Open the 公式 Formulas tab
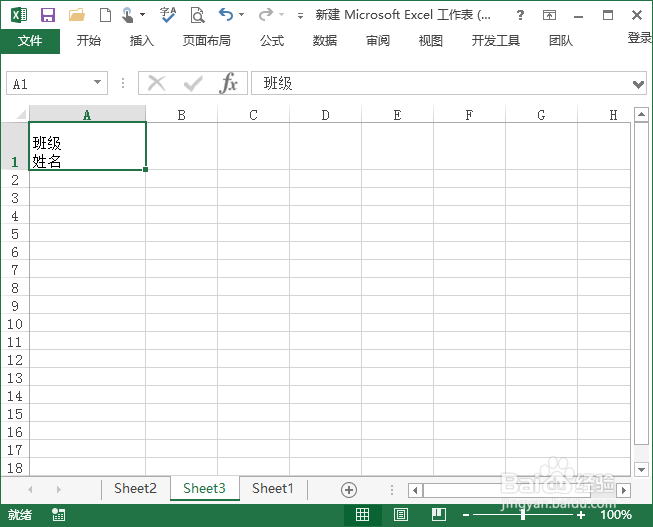This screenshot has height=527, width=653. (272, 41)
